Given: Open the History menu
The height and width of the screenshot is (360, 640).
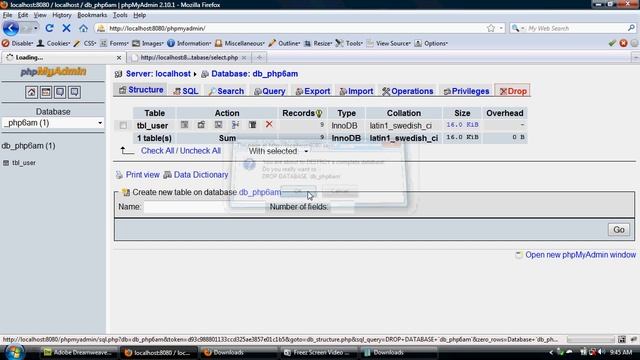Looking at the screenshot, I should click(x=62, y=15).
